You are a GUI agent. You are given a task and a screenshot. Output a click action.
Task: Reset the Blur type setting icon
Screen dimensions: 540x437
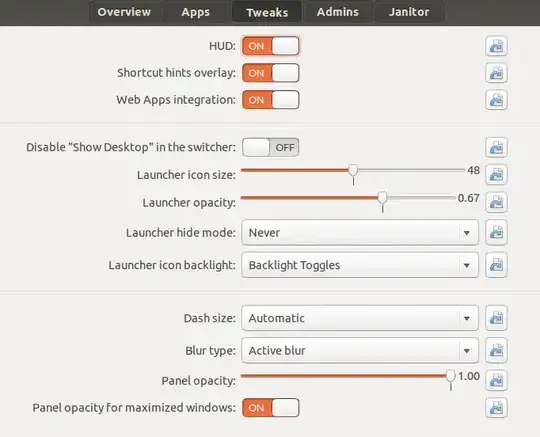pyautogui.click(x=496, y=350)
